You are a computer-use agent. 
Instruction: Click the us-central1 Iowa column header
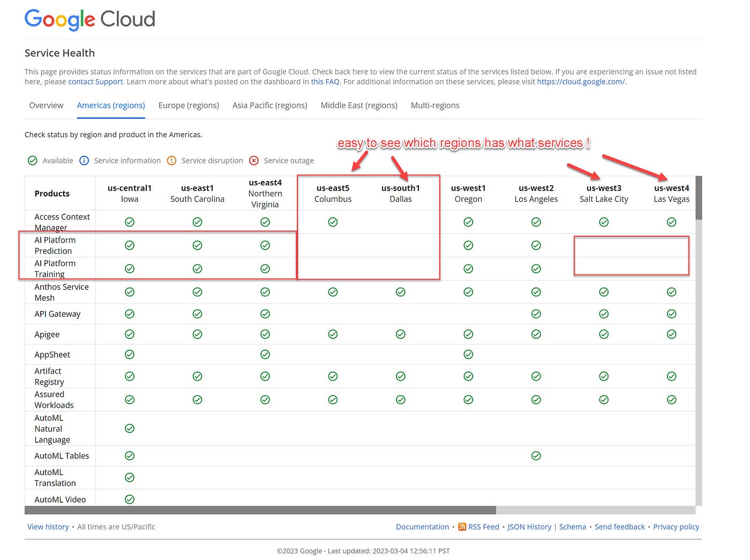(130, 193)
